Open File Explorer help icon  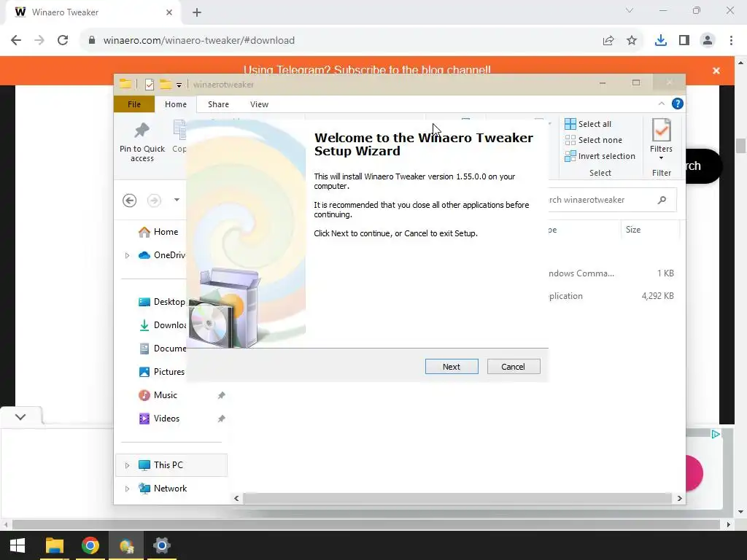pos(677,104)
